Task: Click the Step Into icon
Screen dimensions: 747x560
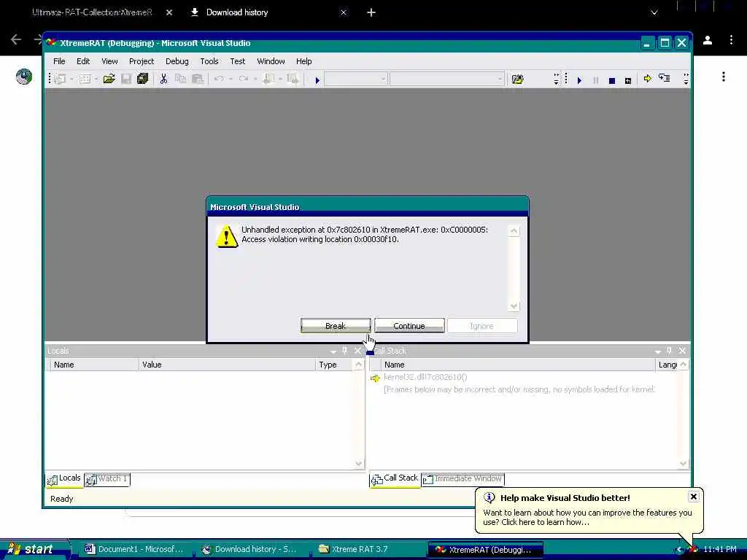Action: 664,77
